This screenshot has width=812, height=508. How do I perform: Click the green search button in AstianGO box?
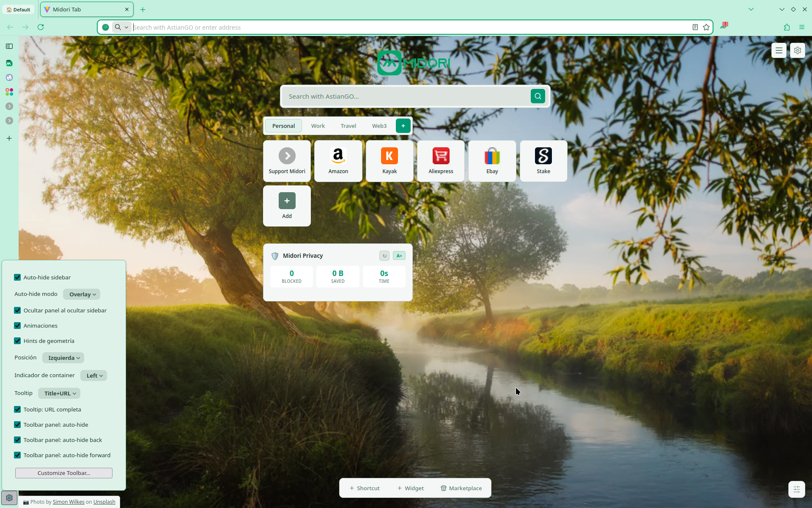pyautogui.click(x=538, y=96)
